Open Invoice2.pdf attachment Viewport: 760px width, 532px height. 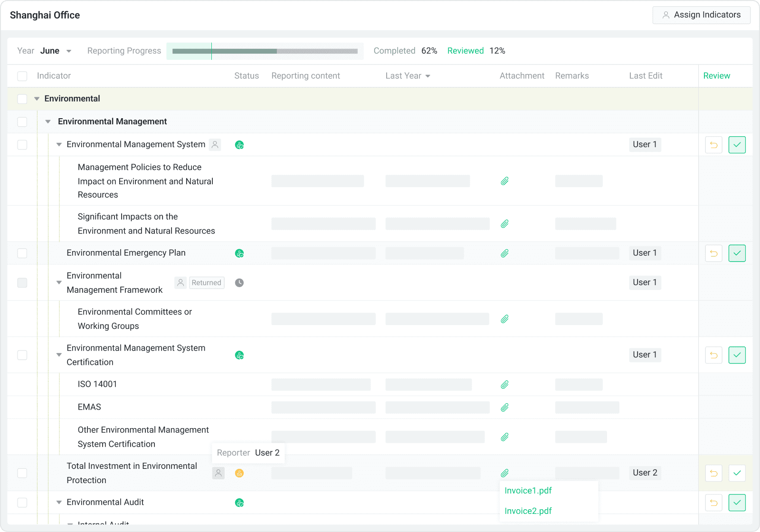click(528, 511)
